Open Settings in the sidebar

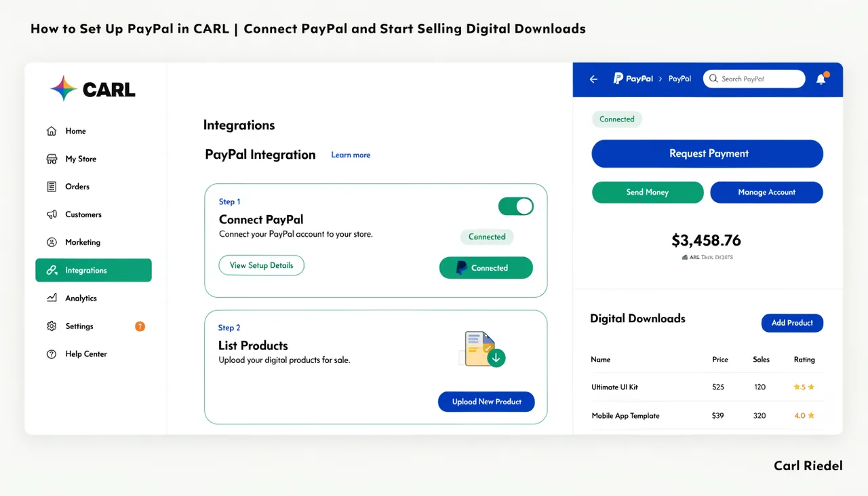coord(94,326)
